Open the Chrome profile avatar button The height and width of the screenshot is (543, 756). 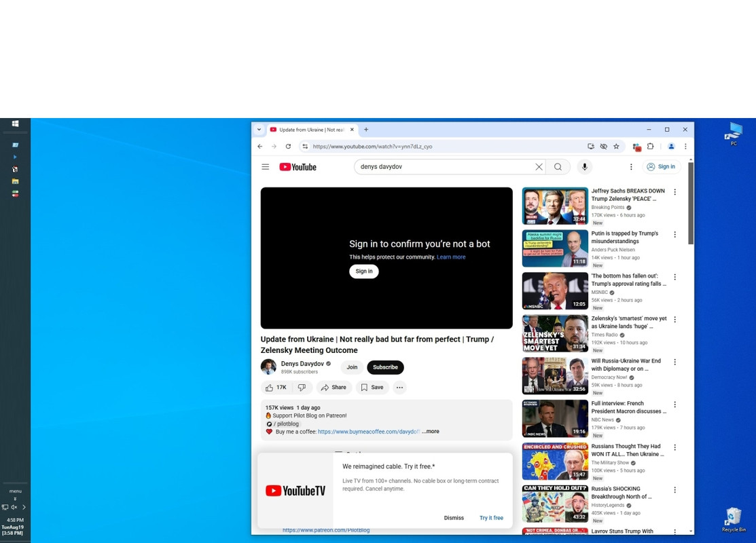pyautogui.click(x=670, y=147)
